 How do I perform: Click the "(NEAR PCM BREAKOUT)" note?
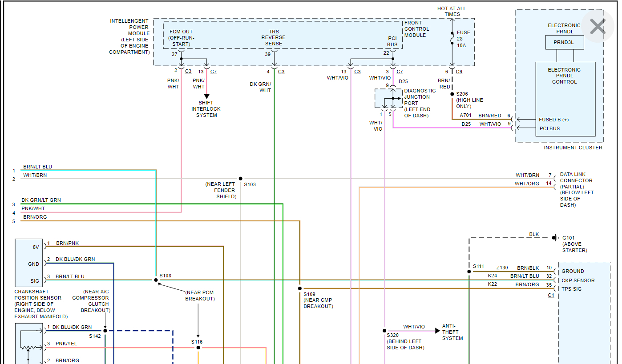pos(200,296)
